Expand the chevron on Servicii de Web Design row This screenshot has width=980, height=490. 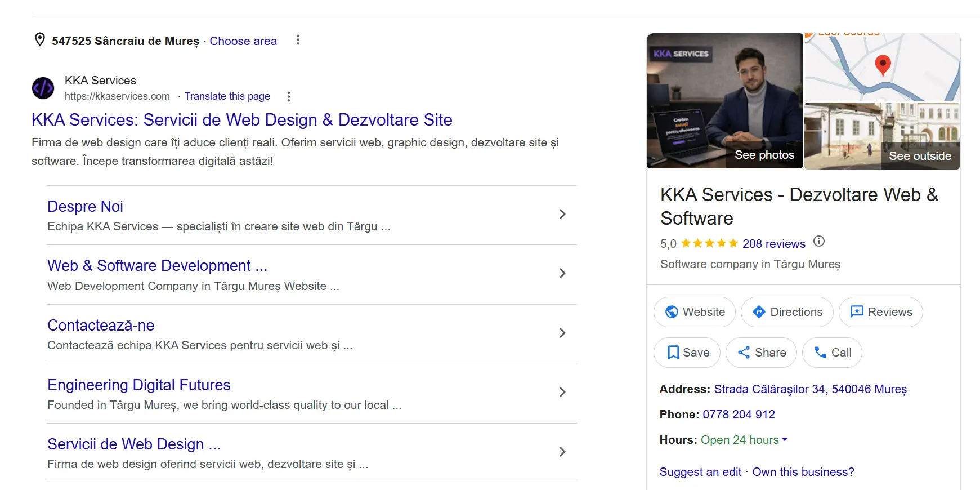(562, 452)
